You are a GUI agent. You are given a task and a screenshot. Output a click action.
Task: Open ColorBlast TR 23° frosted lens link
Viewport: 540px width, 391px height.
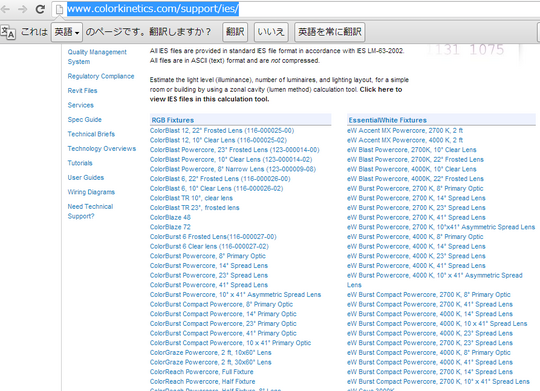[x=194, y=208]
